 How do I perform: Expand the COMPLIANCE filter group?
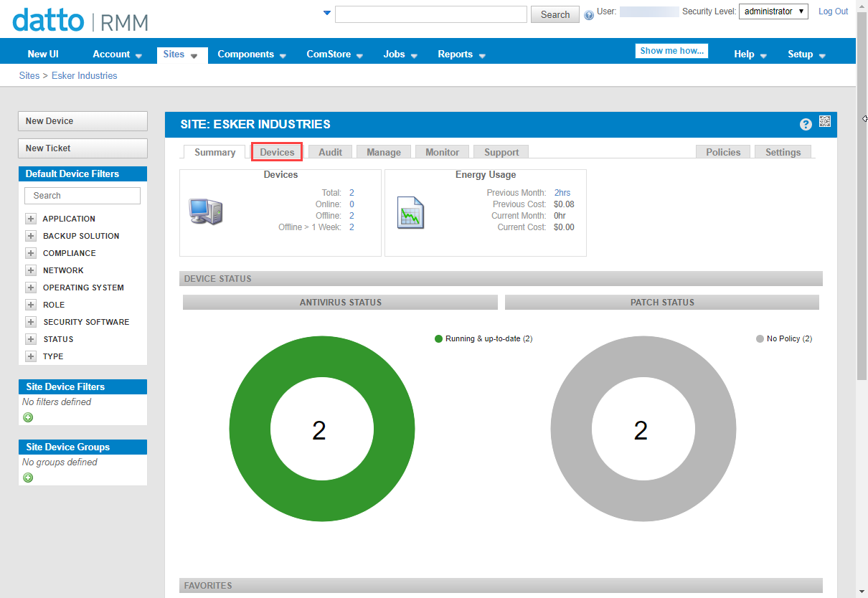tap(31, 253)
